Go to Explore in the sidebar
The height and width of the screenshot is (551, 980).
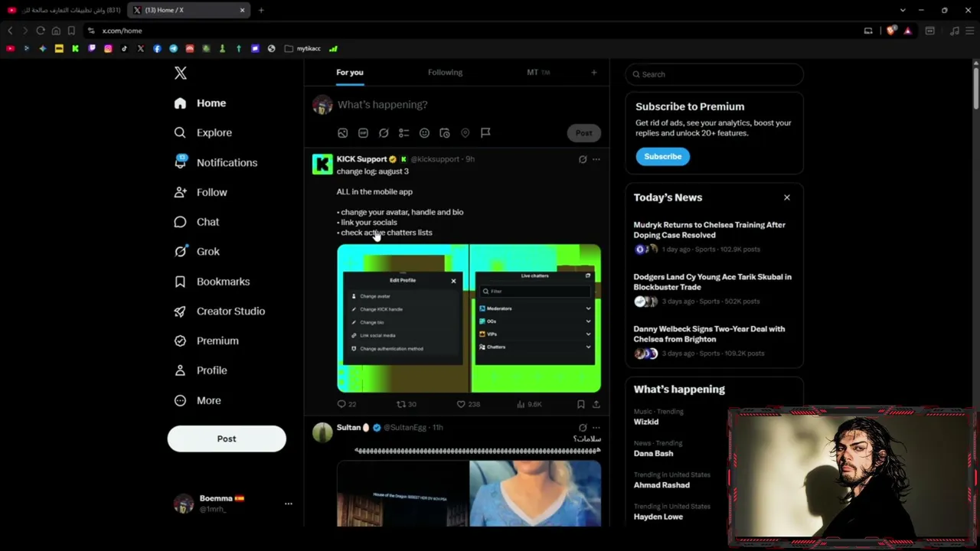[204, 132]
